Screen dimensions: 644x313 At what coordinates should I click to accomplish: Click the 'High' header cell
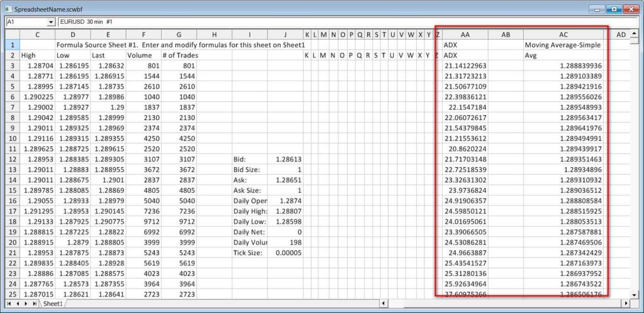tap(37, 55)
